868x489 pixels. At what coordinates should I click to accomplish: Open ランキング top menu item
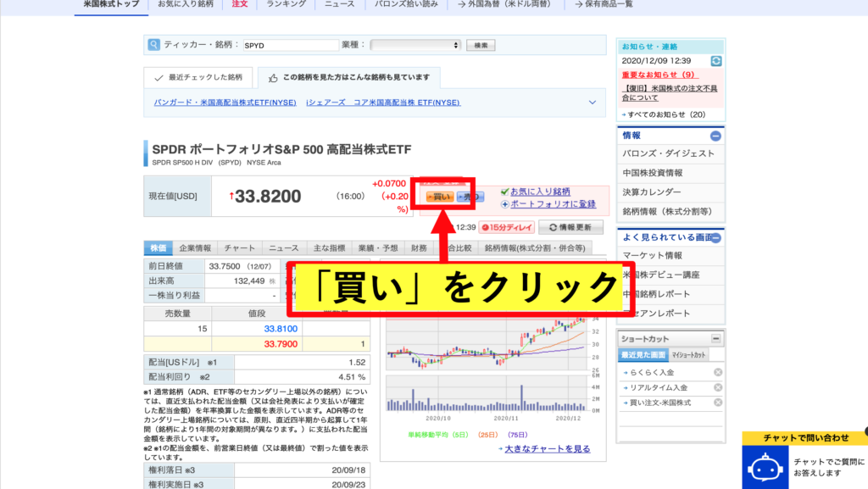287,4
